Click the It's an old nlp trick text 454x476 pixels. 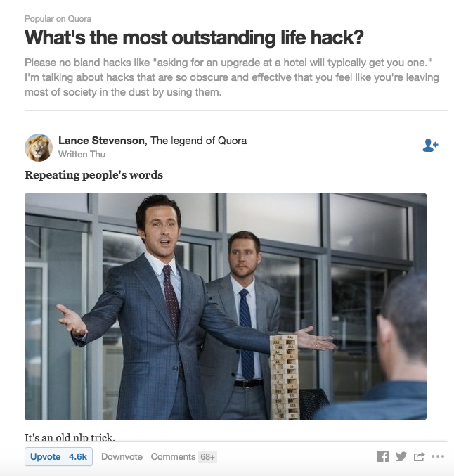tap(70, 437)
